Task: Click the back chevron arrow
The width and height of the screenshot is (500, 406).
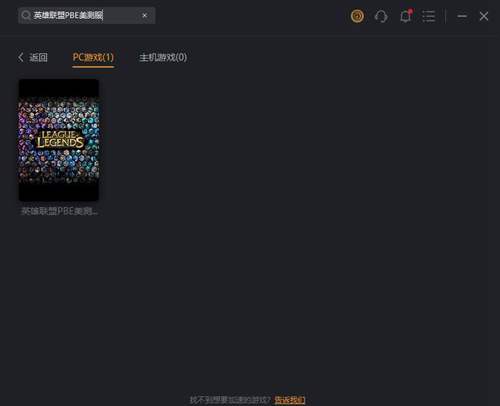Action: 21,57
